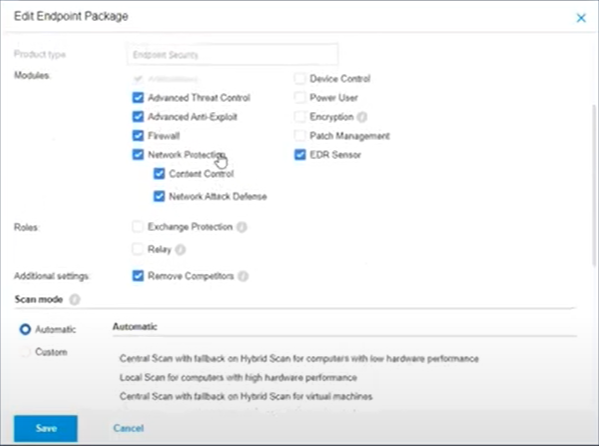Click the Cancel link

pyautogui.click(x=128, y=428)
